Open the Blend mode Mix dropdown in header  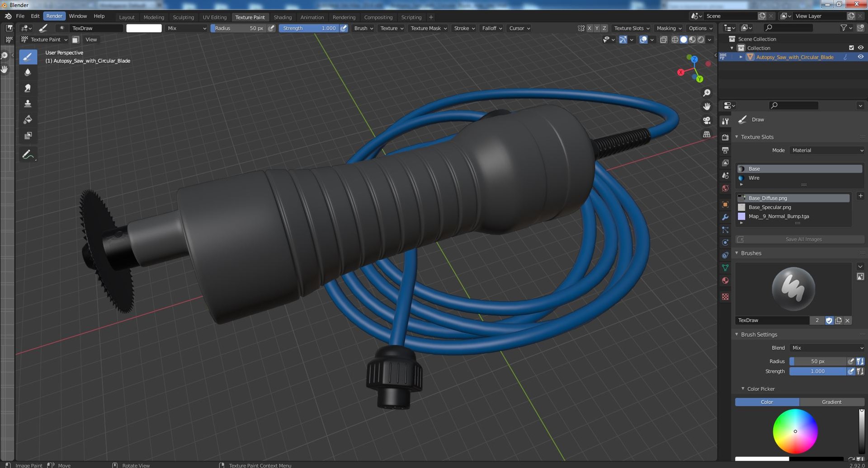pyautogui.click(x=187, y=28)
